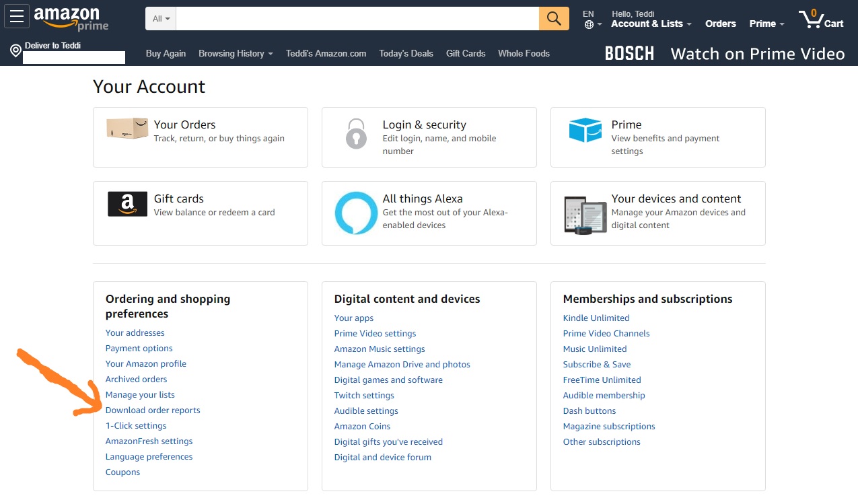Open Digital games and software link
858x504 pixels.
388,380
